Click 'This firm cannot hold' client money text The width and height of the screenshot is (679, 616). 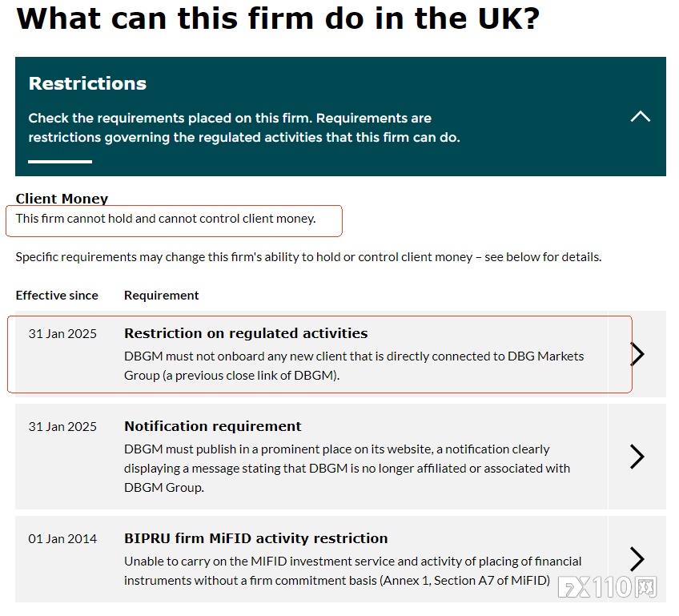point(166,219)
